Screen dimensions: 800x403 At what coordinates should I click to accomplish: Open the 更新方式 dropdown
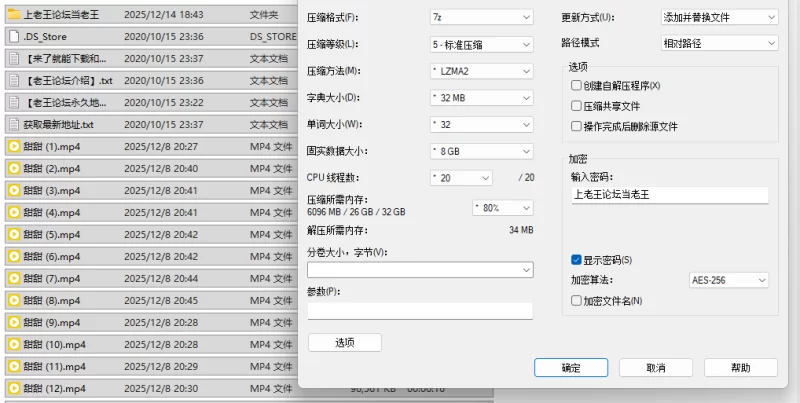pos(719,18)
